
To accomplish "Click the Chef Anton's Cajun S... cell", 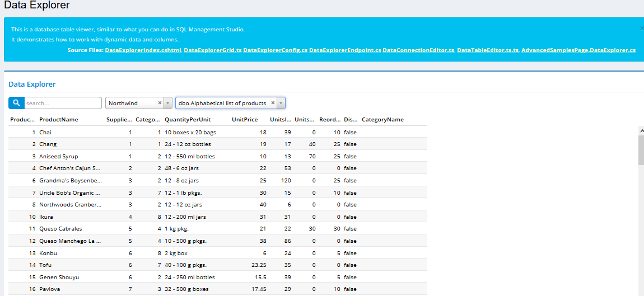I will pyautogui.click(x=70, y=168).
